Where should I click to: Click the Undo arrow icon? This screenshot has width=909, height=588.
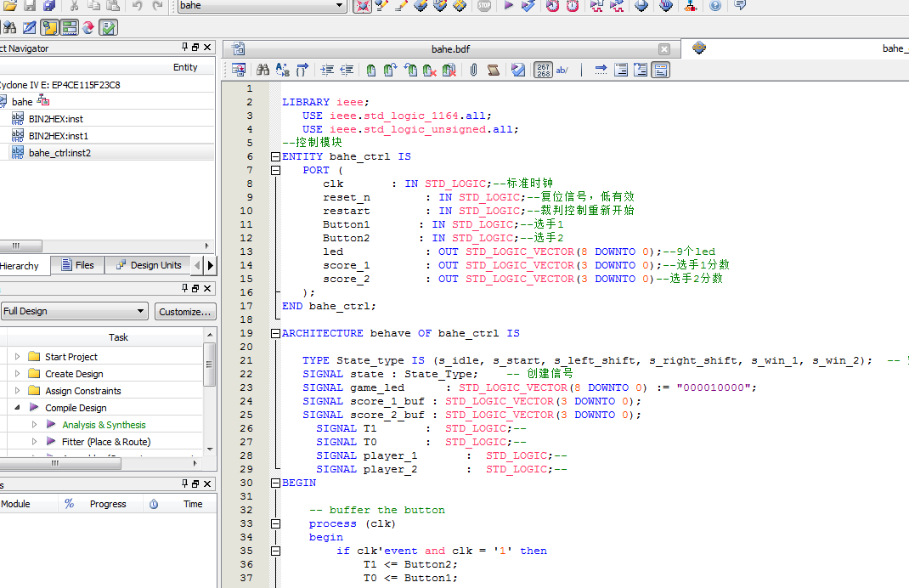(138, 5)
